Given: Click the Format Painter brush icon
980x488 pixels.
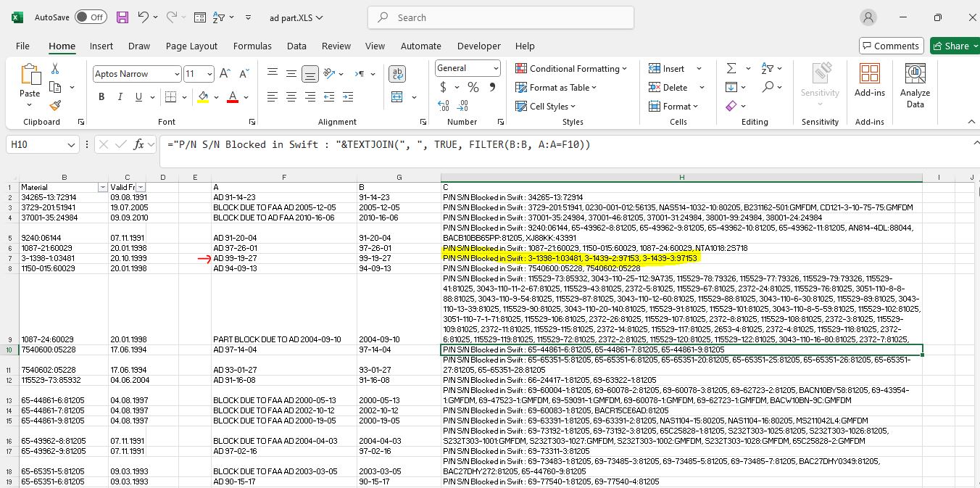Looking at the screenshot, I should pos(55,106).
